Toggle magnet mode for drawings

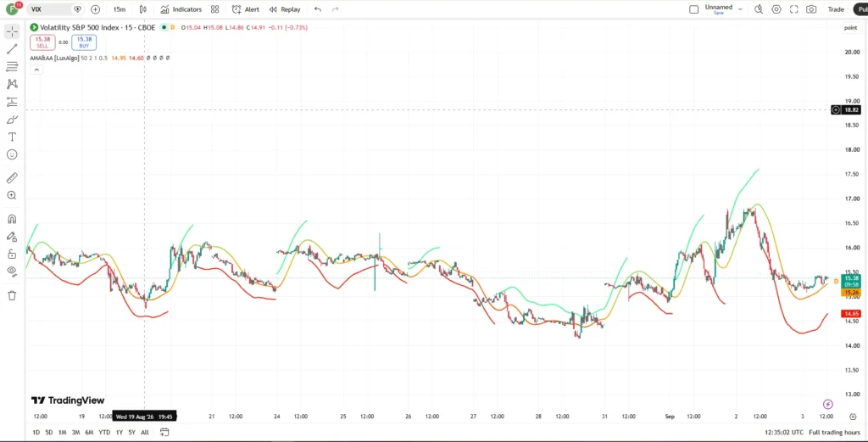pyautogui.click(x=12, y=219)
